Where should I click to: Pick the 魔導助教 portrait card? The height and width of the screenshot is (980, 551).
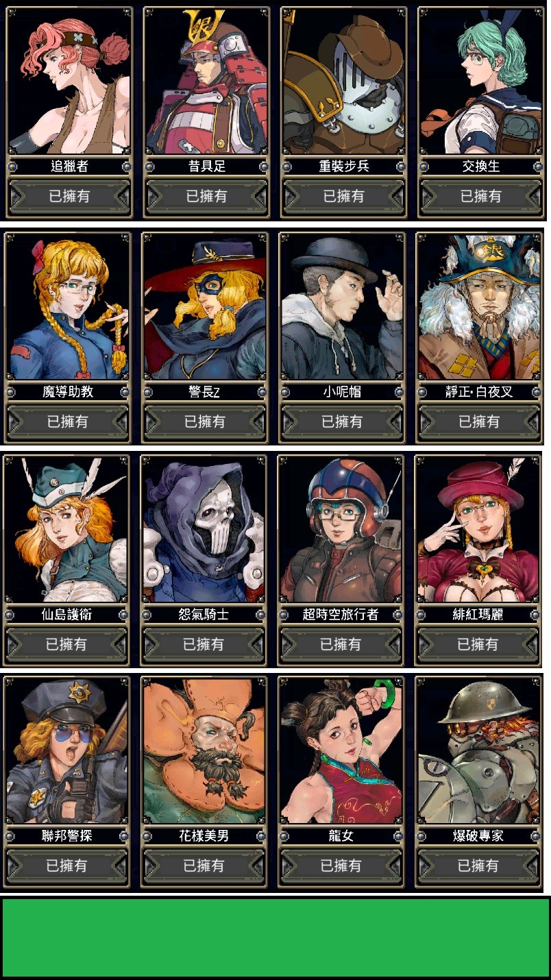67,307
